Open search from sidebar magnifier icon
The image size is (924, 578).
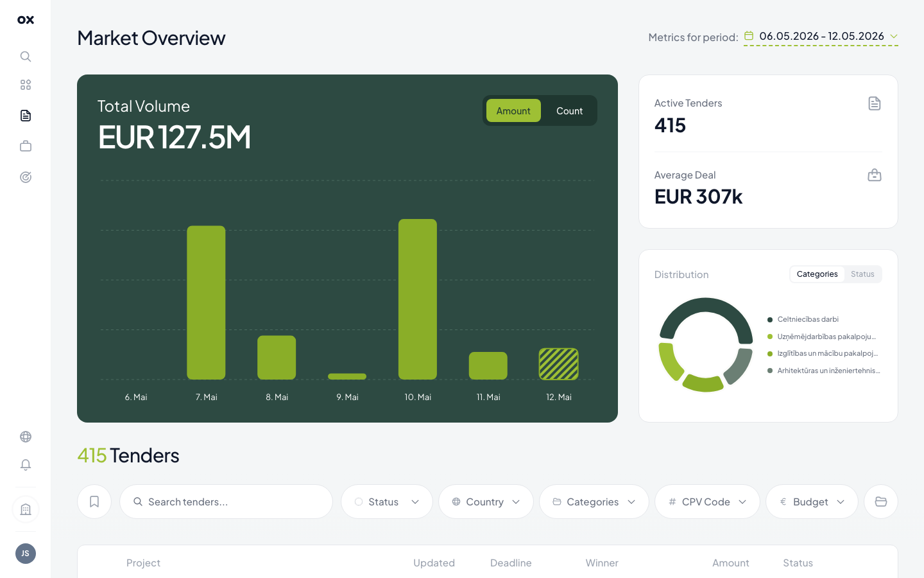[x=26, y=57]
